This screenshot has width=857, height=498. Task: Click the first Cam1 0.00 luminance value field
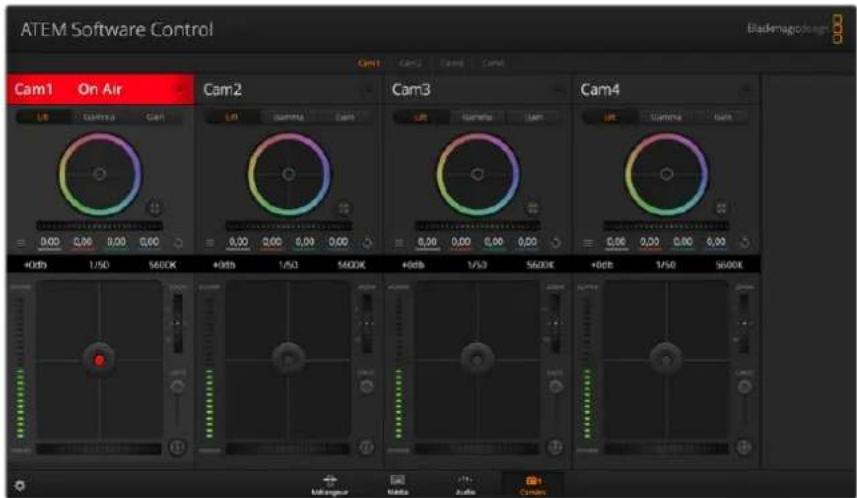point(49,242)
